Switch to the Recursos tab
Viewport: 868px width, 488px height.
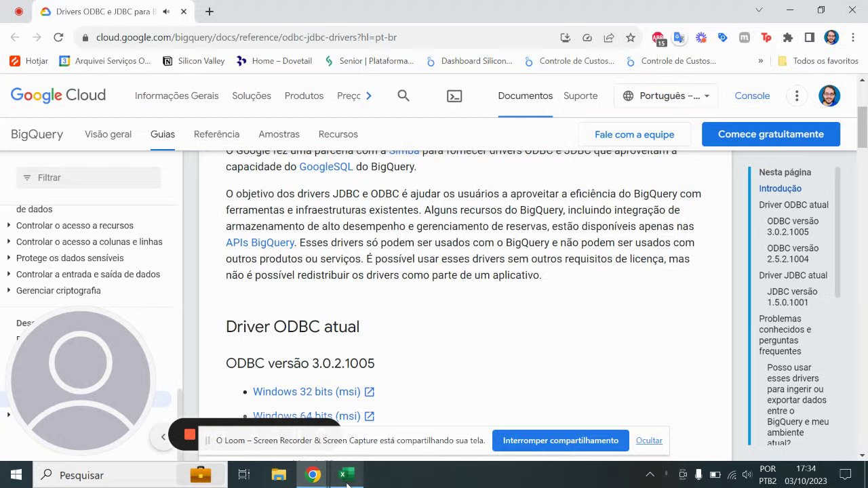[338, 134]
